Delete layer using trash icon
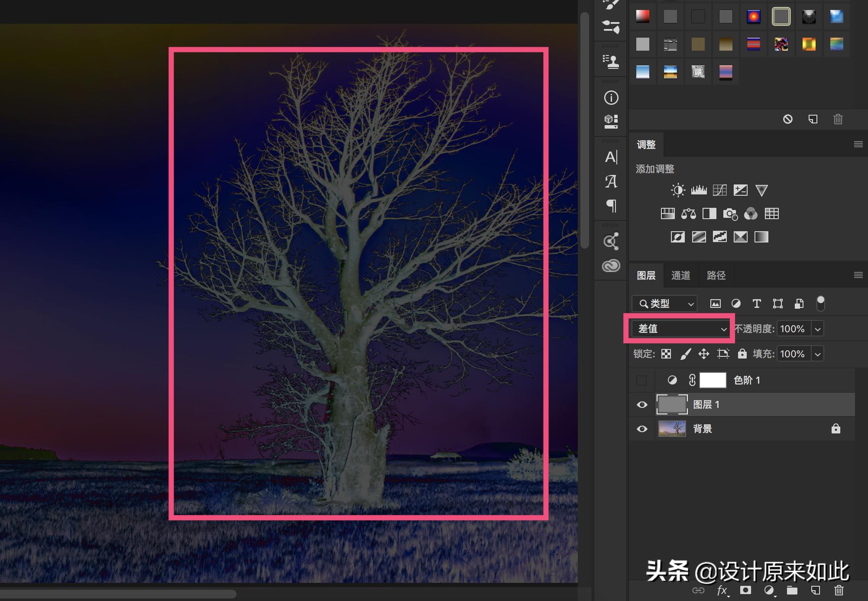 [x=839, y=590]
